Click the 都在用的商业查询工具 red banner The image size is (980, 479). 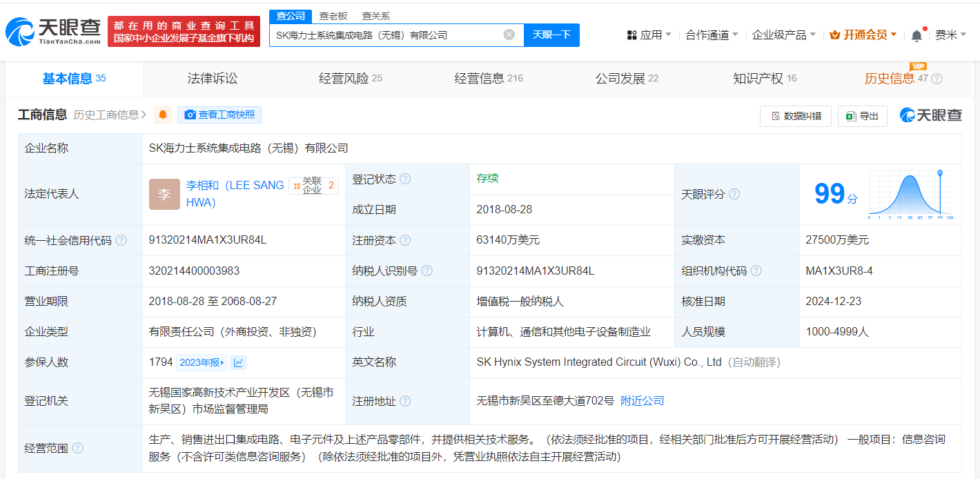click(184, 32)
